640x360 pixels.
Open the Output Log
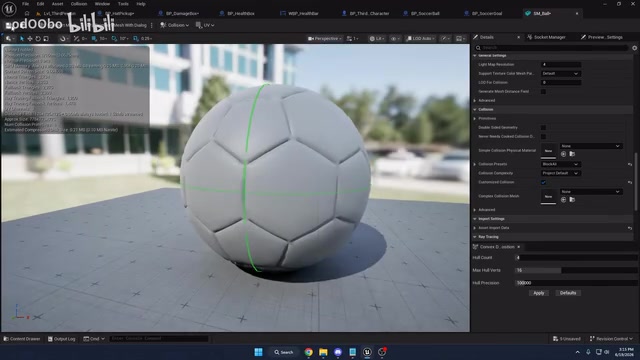coord(62,339)
